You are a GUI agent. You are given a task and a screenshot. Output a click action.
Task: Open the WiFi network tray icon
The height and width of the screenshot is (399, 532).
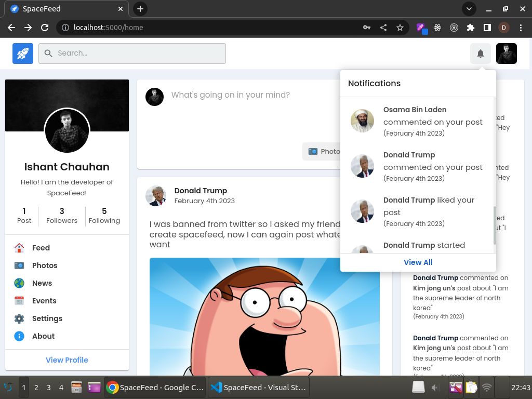(487, 388)
